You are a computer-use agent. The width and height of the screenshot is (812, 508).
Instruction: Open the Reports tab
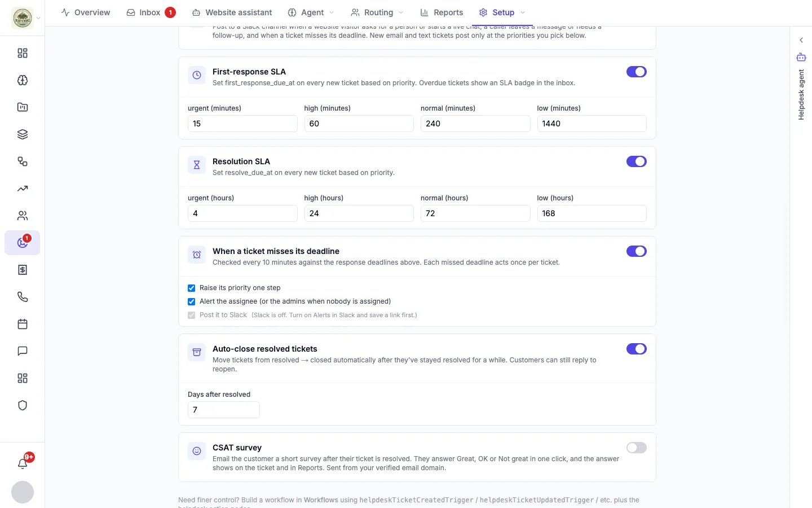(x=442, y=12)
